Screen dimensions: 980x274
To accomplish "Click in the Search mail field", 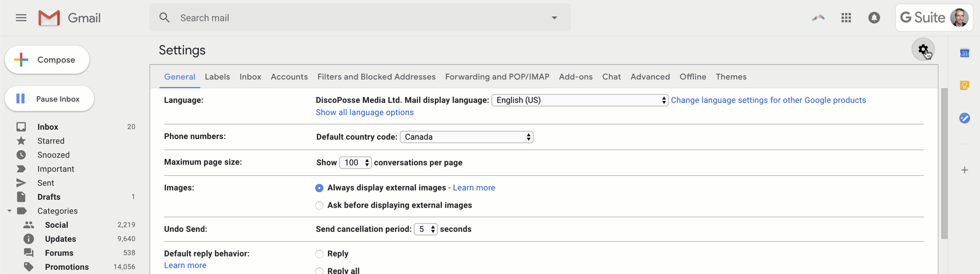I will pyautogui.click(x=359, y=18).
